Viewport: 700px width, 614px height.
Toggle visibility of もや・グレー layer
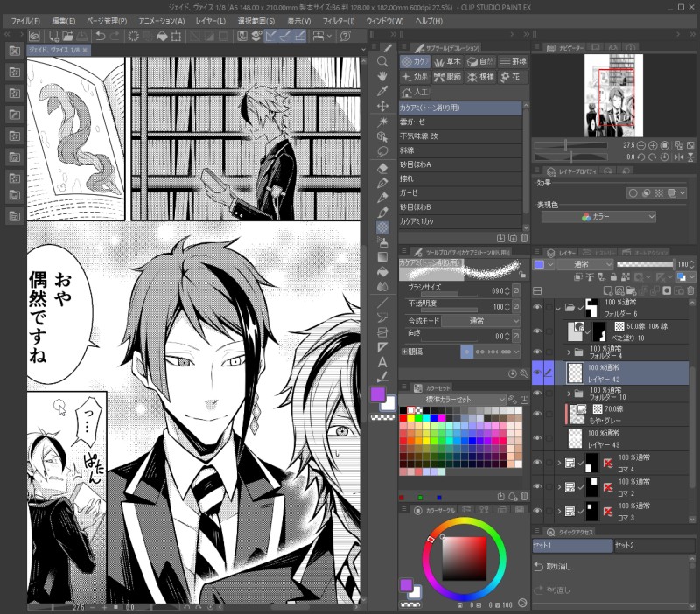(537, 414)
